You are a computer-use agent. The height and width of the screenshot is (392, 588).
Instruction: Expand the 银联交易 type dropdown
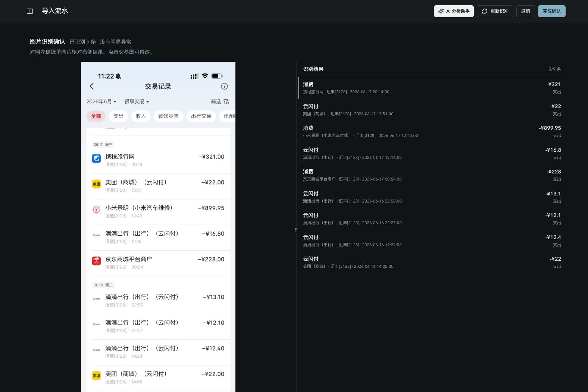click(x=137, y=101)
